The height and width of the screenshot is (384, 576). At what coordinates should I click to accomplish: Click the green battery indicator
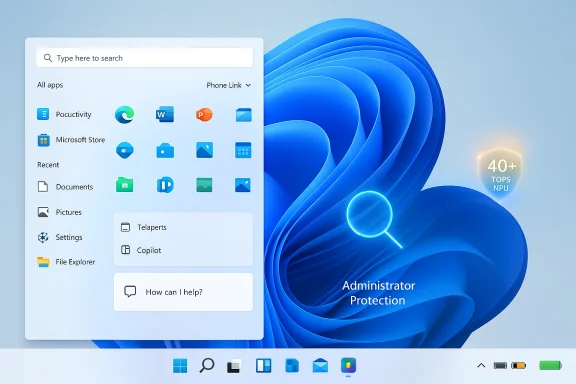click(550, 365)
